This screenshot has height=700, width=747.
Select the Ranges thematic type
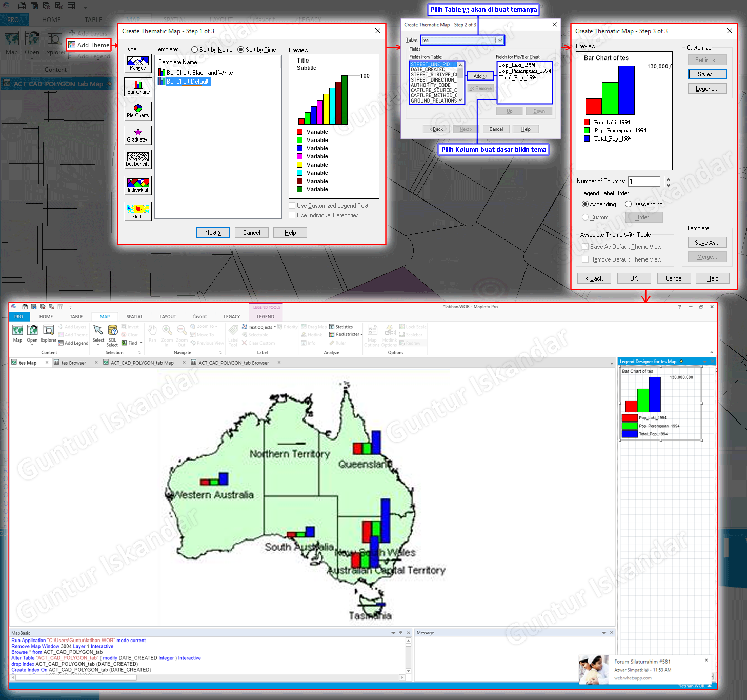tap(137, 64)
